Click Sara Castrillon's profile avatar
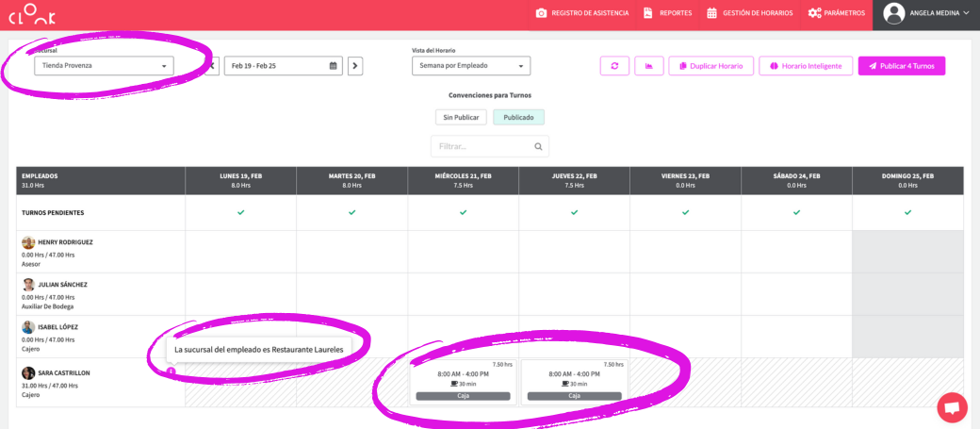980x429 pixels. point(28,373)
